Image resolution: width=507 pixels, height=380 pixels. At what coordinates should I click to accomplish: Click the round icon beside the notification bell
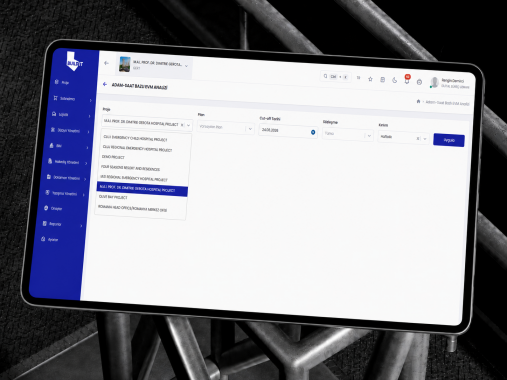click(419, 82)
